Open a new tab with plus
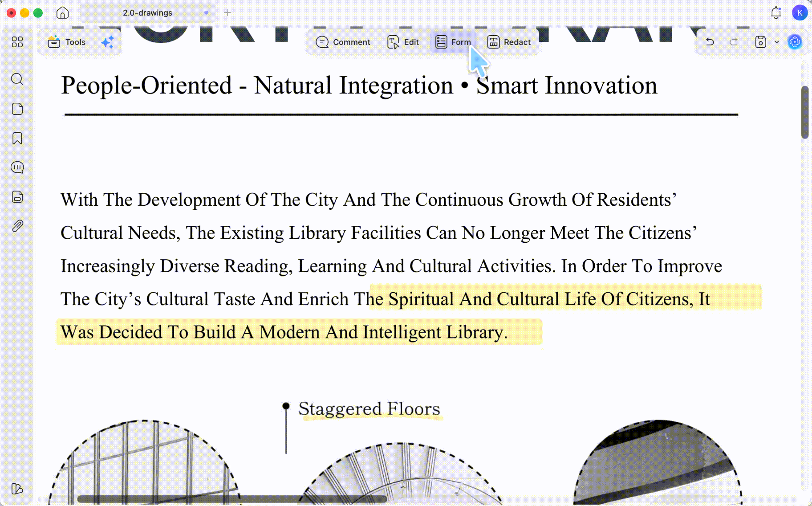 [227, 13]
